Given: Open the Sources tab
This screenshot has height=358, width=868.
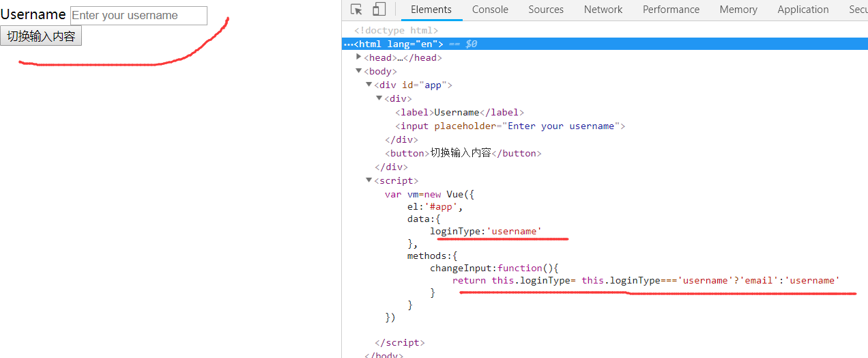Looking at the screenshot, I should pos(546,10).
